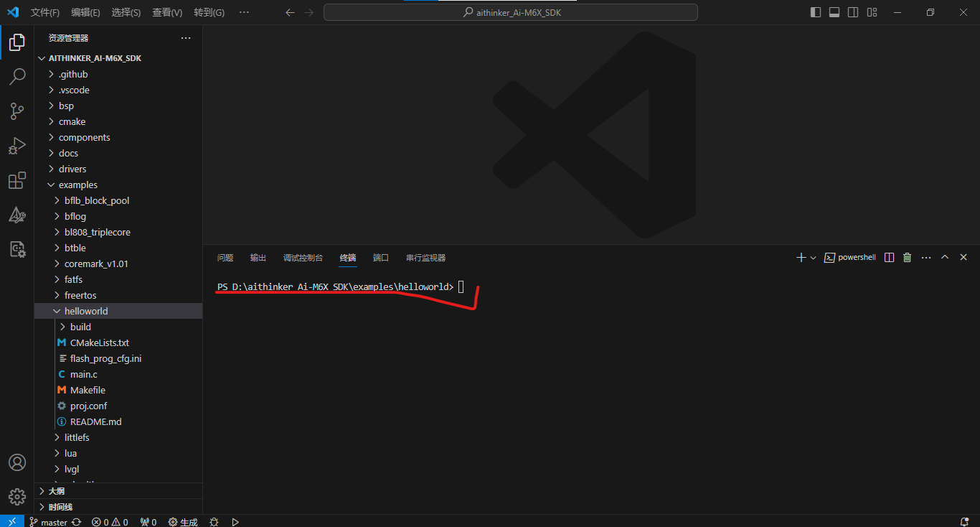This screenshot has width=980, height=527.
Task: Open the terminal launch profile dropdown arrow
Action: coord(813,257)
